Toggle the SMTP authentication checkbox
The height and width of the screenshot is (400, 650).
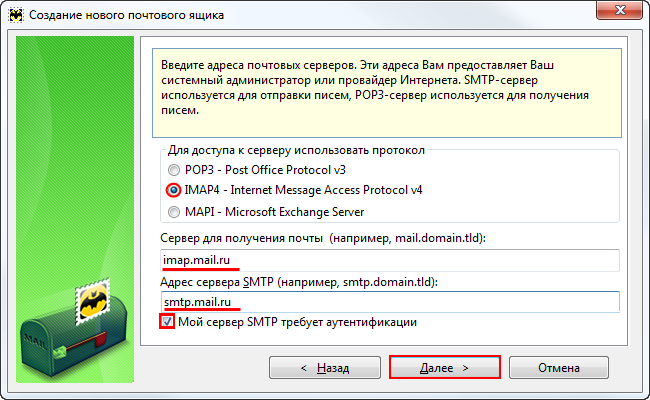point(168,322)
